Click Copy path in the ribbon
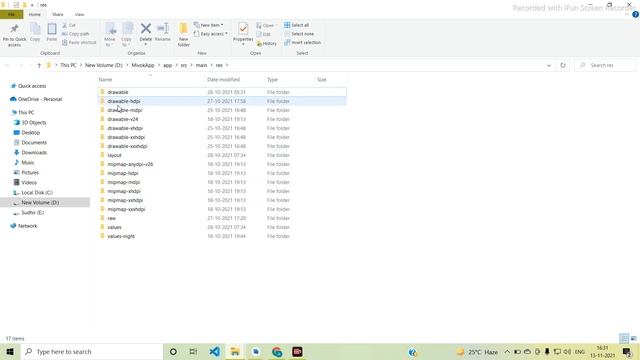Screen dimensions: 640x360 click(x=76, y=34)
